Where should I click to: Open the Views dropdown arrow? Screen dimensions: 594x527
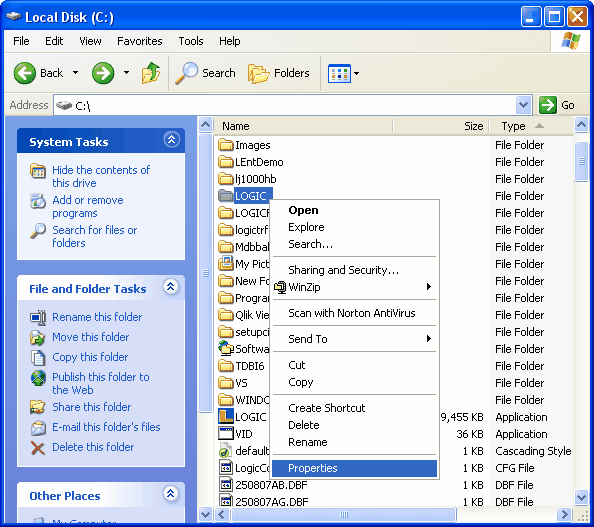[x=356, y=73]
